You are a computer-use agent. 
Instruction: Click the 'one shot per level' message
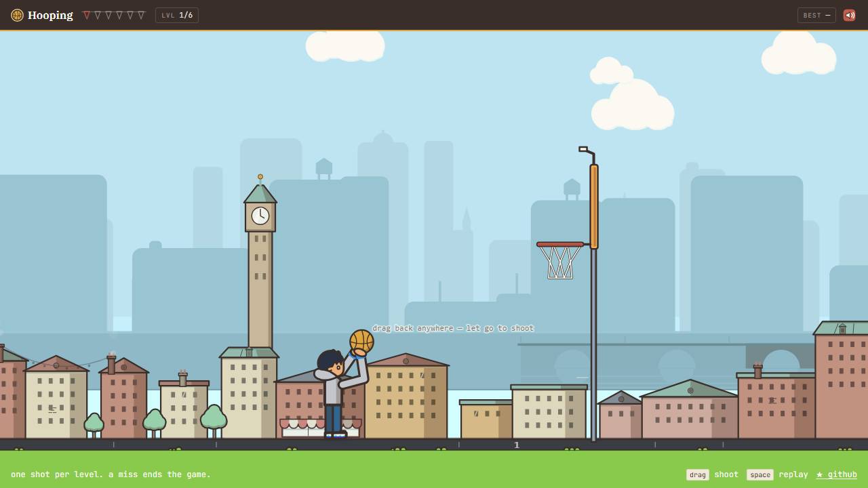coord(111,474)
